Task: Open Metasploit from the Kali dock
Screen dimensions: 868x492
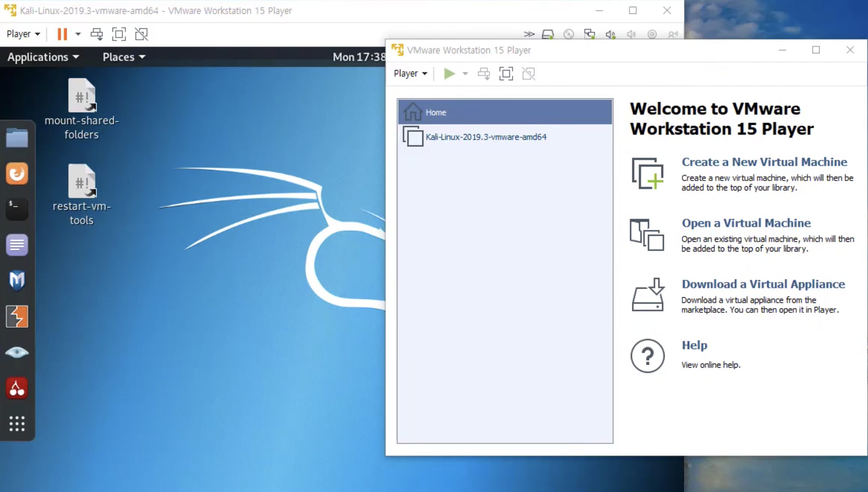Action: (17, 280)
